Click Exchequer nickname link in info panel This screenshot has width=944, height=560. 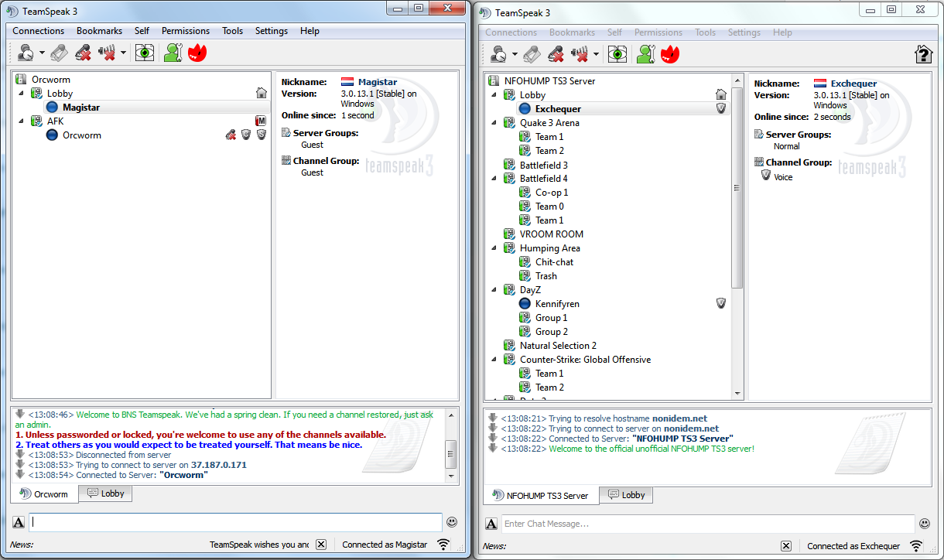tap(854, 84)
